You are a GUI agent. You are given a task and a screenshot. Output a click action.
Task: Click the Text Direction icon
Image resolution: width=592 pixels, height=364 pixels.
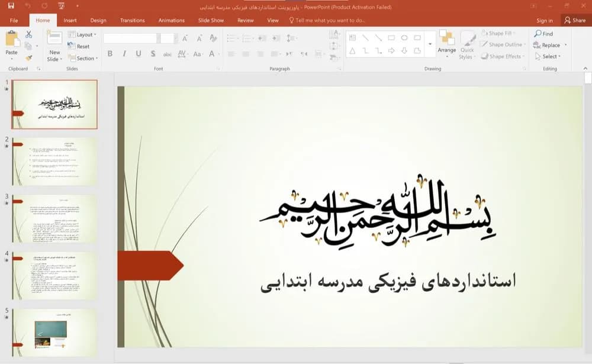click(x=334, y=35)
